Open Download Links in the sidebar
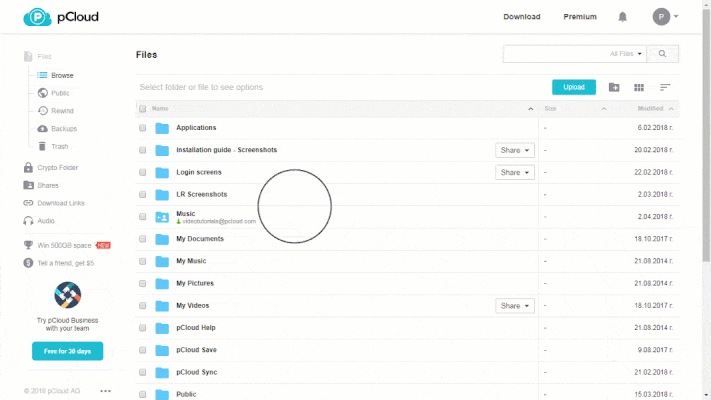711x400 pixels. coord(61,203)
